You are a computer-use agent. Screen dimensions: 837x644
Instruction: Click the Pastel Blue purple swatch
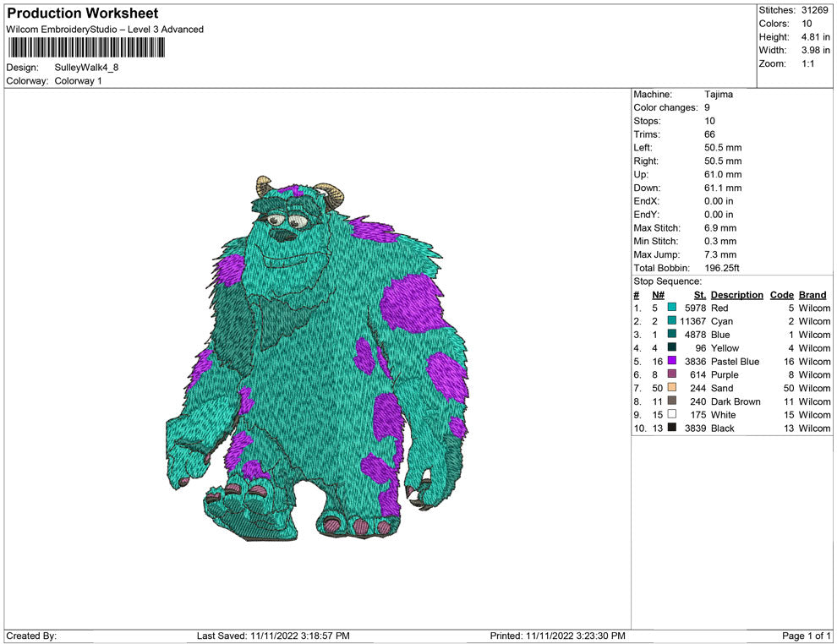pos(672,361)
